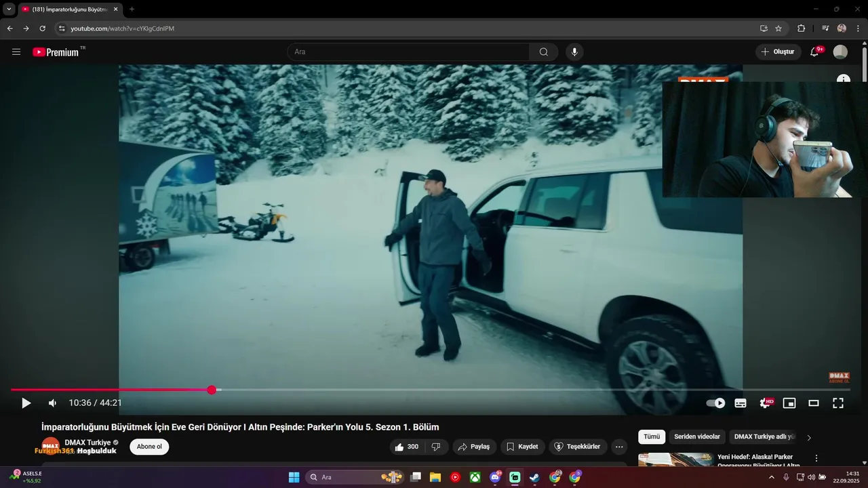Like the video with 300 likes
This screenshot has width=868, height=488.
(x=407, y=447)
